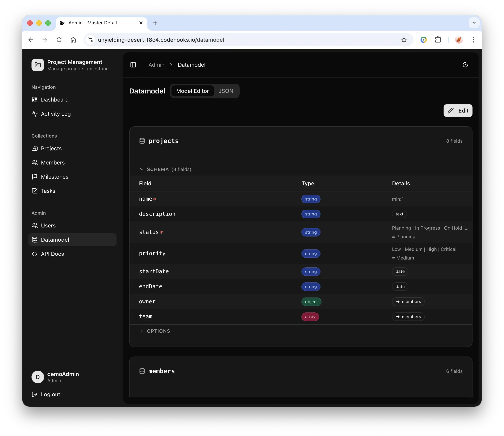Click the green object badge on owner field
Viewport: 504px width, 436px height.
point(311,302)
